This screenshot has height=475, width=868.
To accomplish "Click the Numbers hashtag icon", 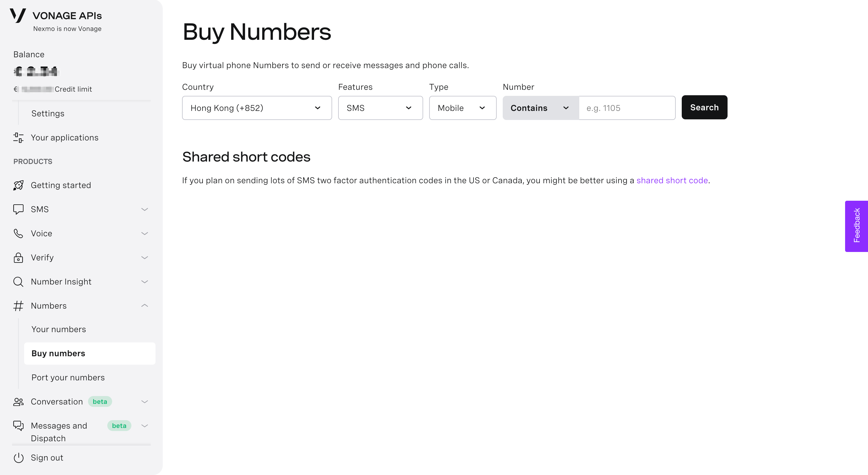I will tap(18, 305).
